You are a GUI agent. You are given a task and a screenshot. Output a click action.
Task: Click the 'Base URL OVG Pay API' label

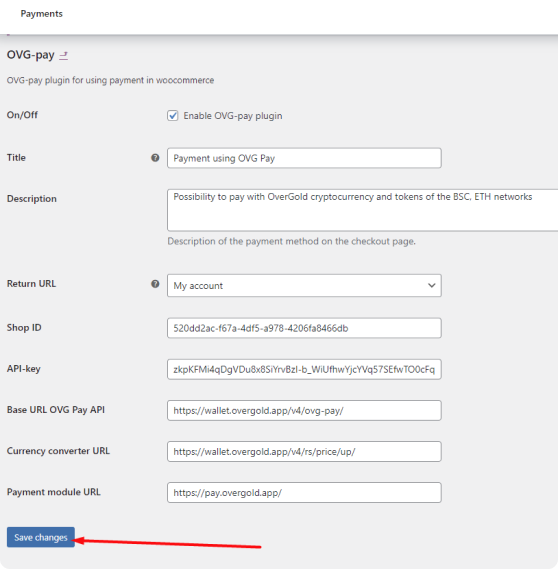click(x=56, y=410)
